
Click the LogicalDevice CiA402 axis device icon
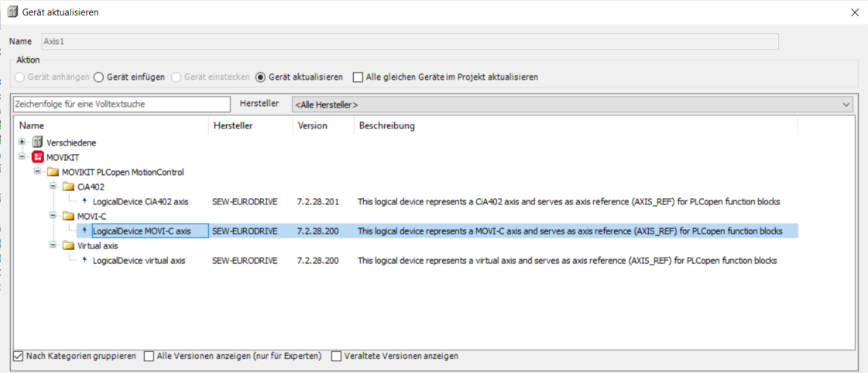[x=84, y=201]
